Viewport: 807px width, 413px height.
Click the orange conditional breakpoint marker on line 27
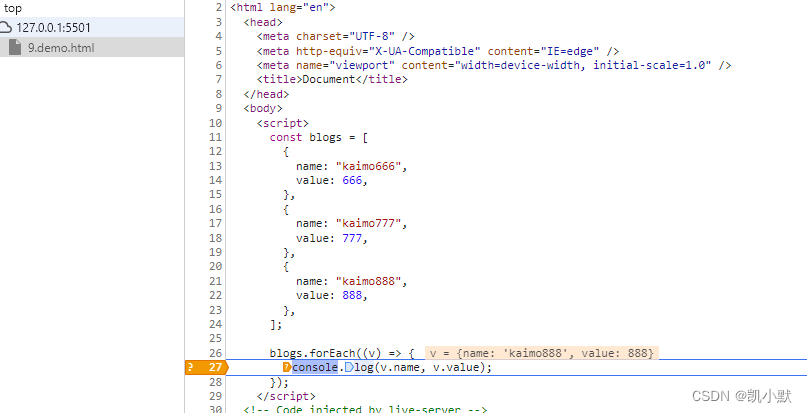[x=206, y=367]
